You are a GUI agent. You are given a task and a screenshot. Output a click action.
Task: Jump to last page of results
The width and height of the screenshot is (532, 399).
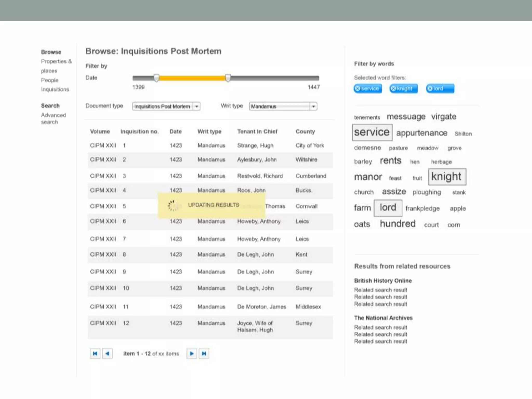[204, 354]
